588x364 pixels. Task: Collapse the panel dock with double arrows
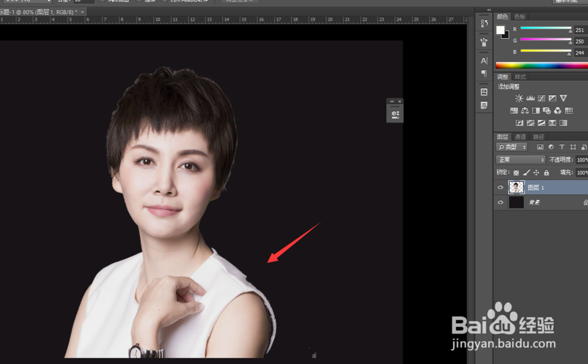click(x=489, y=10)
